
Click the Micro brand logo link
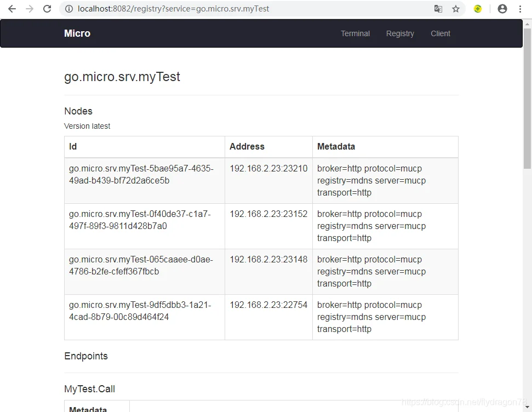77,33
